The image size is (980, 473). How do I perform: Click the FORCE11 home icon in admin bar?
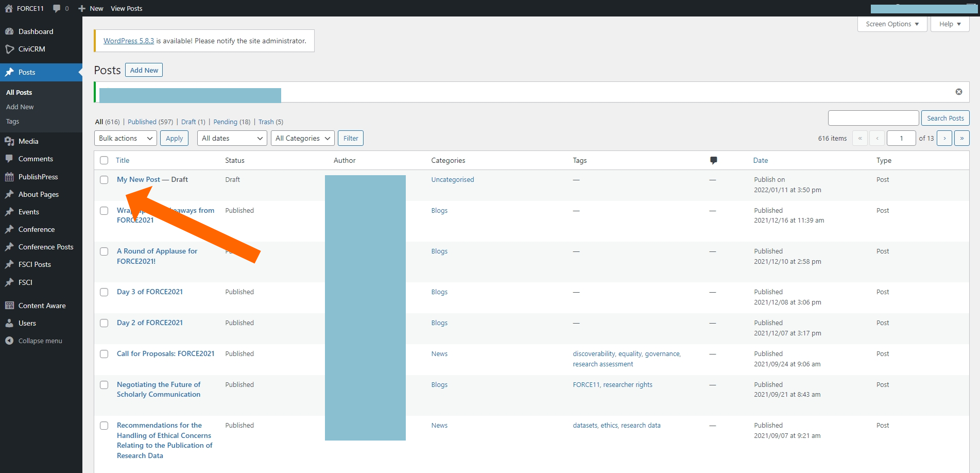(9, 8)
